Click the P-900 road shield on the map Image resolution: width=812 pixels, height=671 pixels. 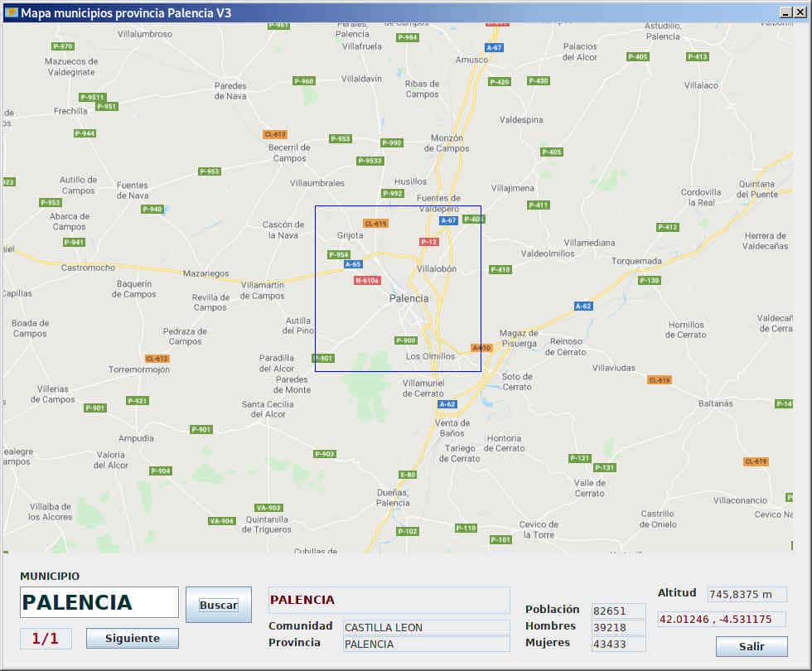406,340
